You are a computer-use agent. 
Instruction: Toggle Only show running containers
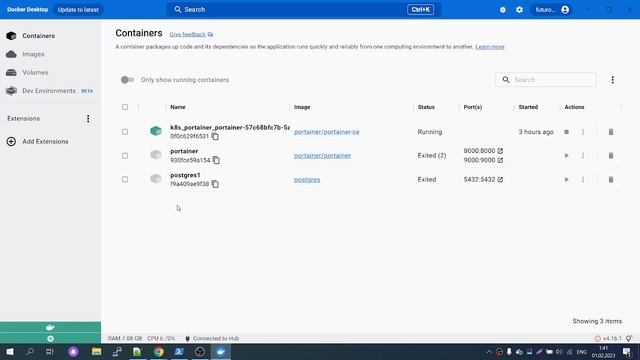[x=127, y=80]
